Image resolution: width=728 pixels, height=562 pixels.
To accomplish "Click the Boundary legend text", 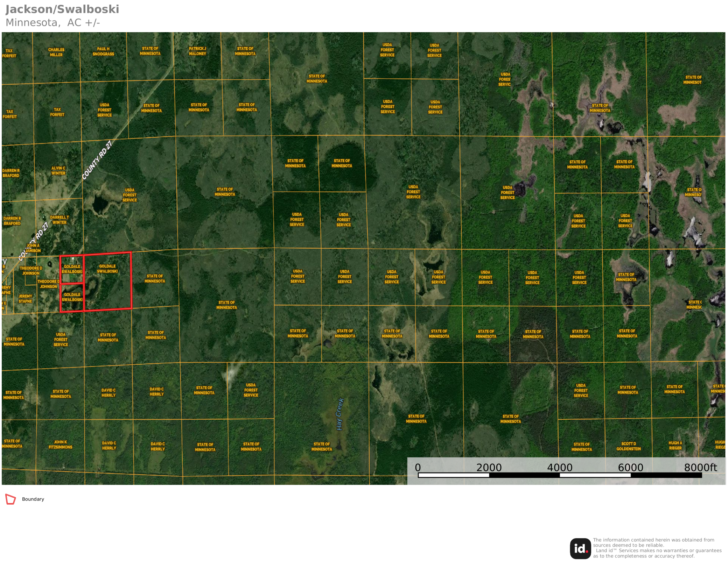I will [x=33, y=499].
